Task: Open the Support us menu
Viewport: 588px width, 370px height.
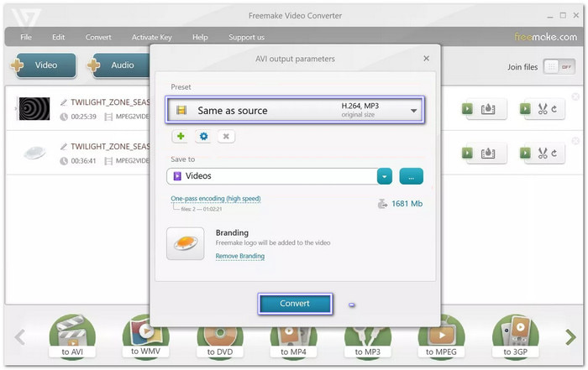Action: (246, 37)
